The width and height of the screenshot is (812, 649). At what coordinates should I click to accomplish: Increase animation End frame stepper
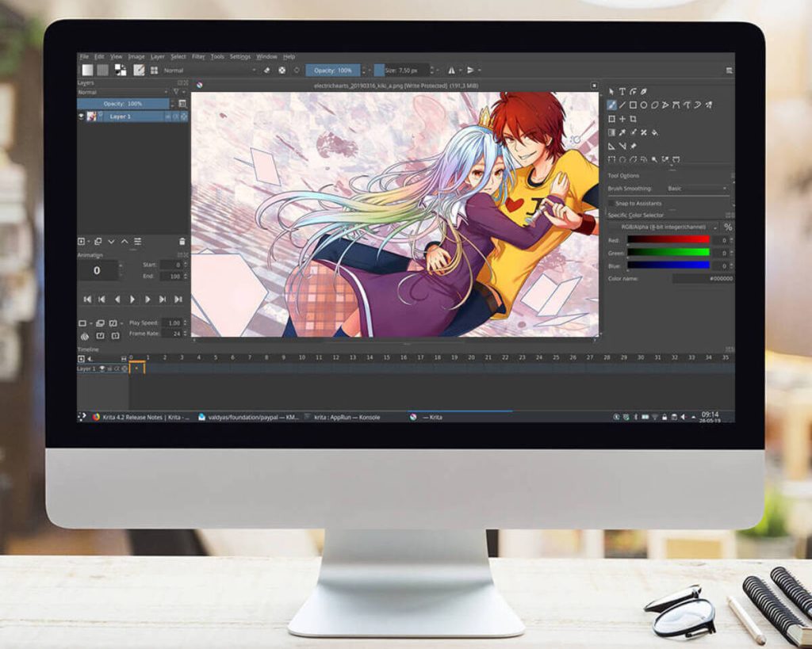pyautogui.click(x=186, y=275)
